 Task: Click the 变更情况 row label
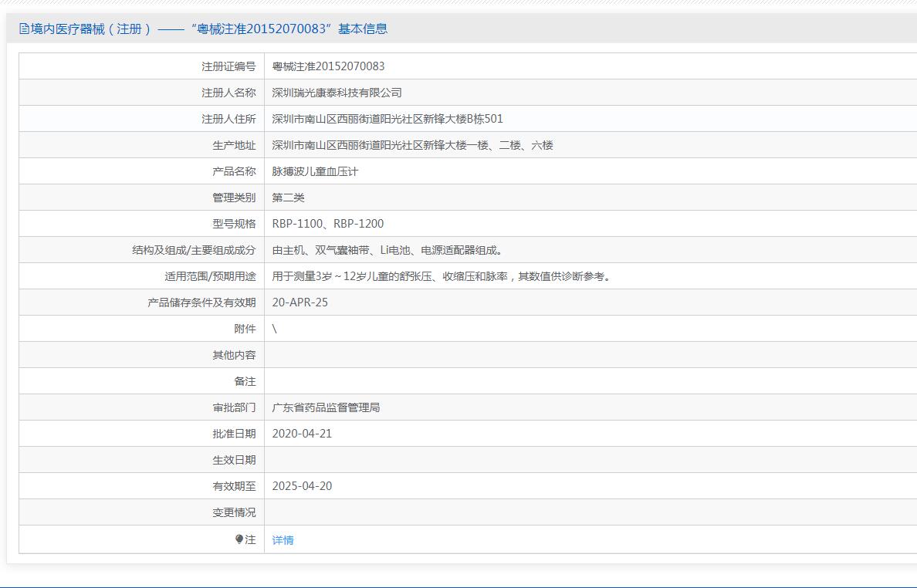tap(234, 512)
